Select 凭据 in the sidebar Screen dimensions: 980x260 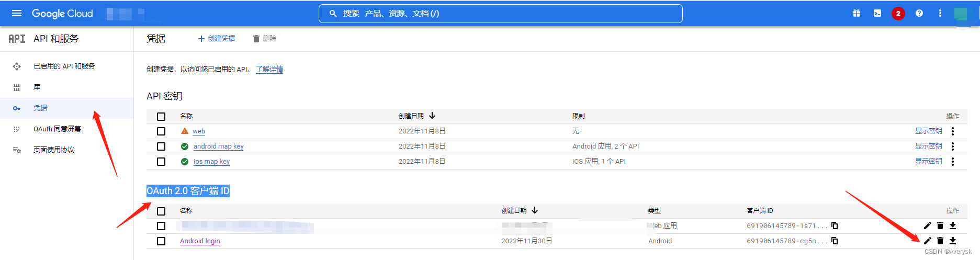coord(66,108)
